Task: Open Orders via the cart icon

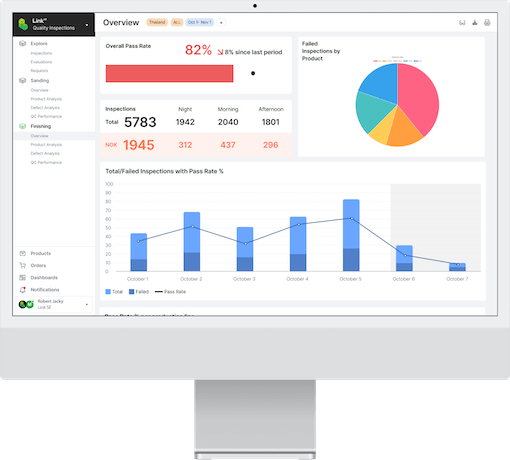Action: [23, 265]
